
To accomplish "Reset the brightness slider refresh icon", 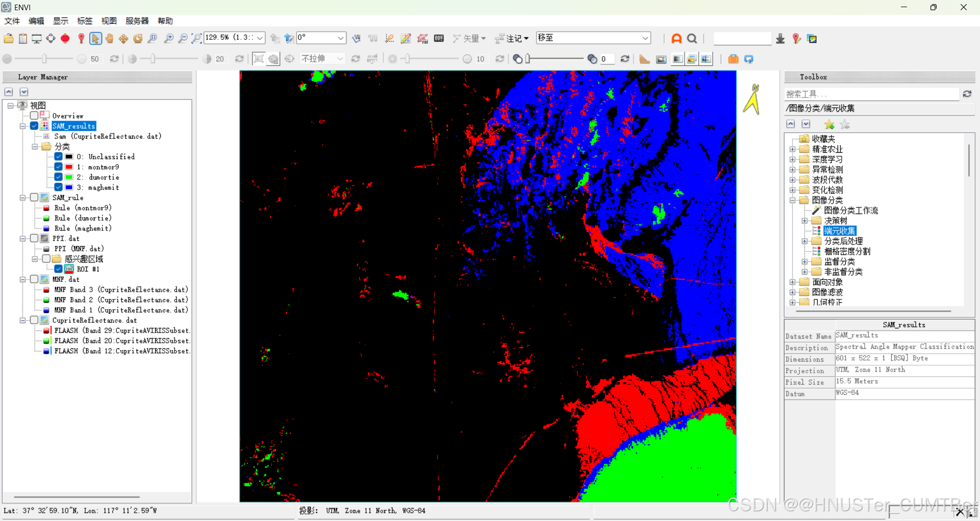I will tap(114, 59).
